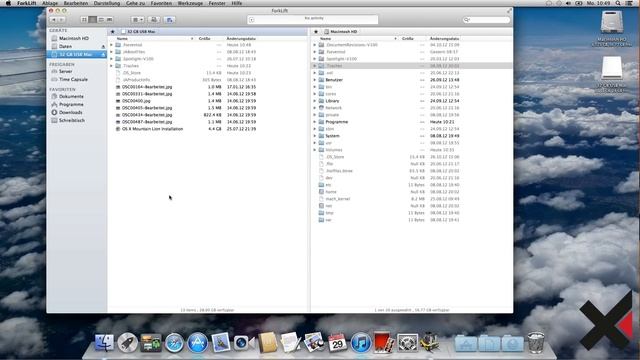
Task: Eject the Daten volume
Action: pyautogui.click(x=103, y=47)
